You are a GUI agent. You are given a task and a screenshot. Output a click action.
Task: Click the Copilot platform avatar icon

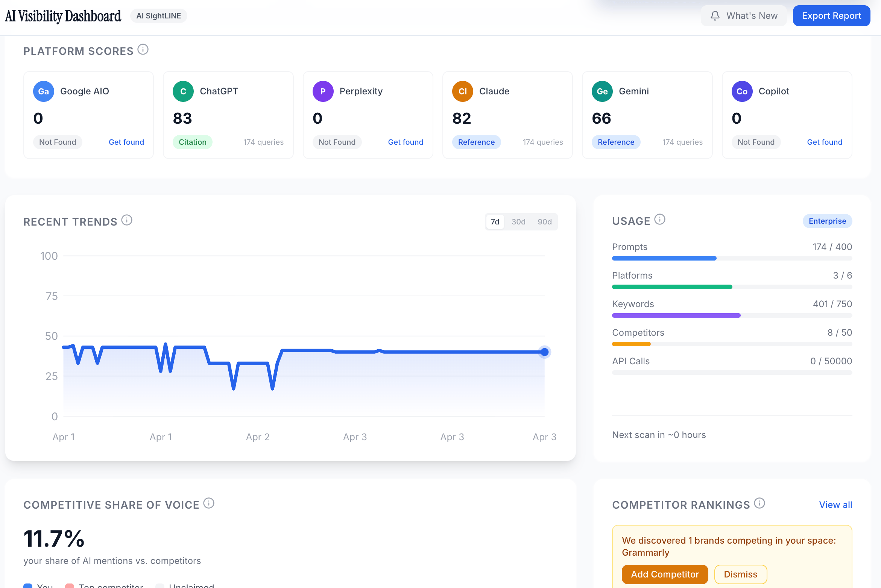[742, 91]
